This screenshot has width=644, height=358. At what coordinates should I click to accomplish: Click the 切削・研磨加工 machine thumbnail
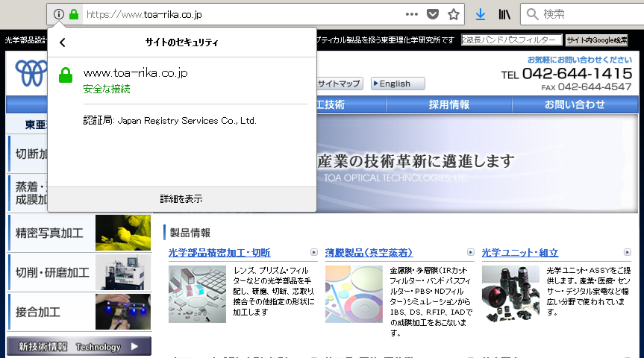coord(123,272)
